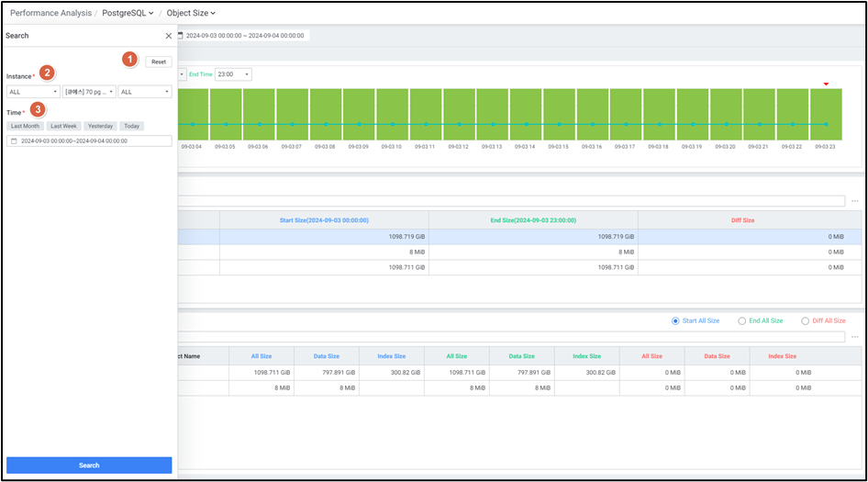Open the End Time 23:00 dropdown
The width and height of the screenshot is (868, 482).
[233, 74]
